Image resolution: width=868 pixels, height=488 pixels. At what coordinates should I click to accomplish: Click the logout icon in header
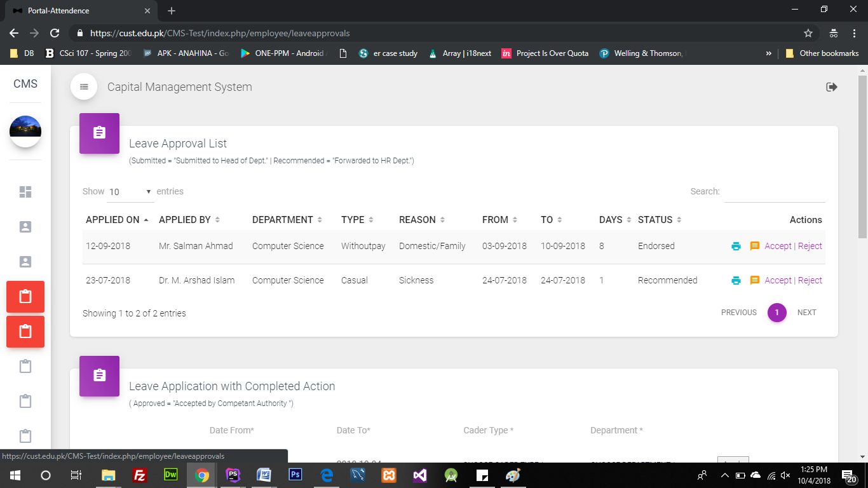[x=831, y=87]
